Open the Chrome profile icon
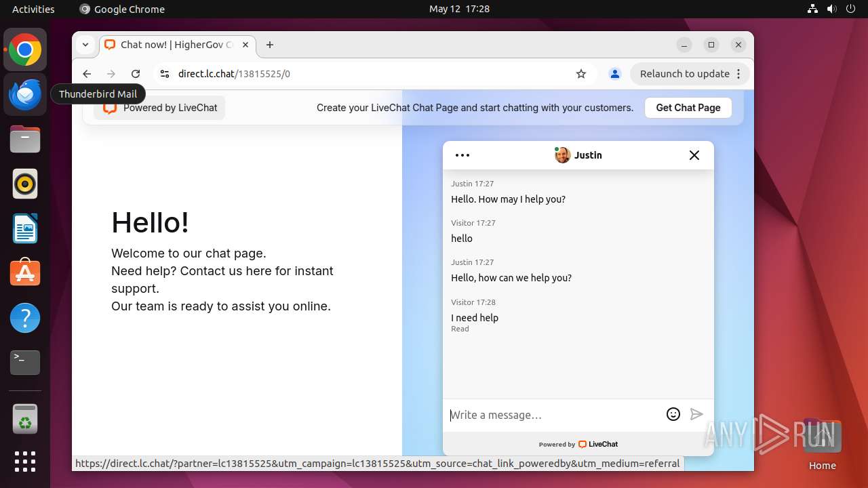 (x=615, y=74)
